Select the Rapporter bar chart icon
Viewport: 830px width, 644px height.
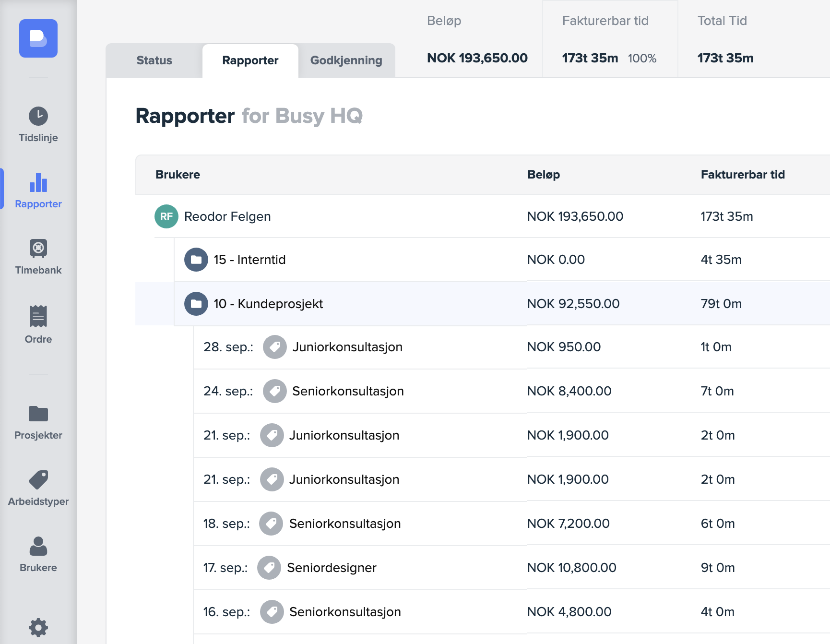point(38,182)
